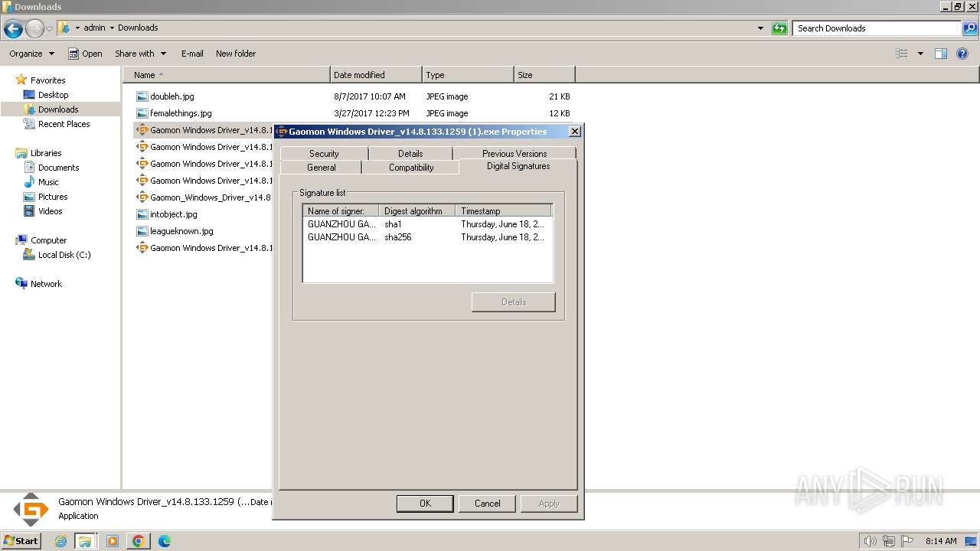
Task: Switch to the Security tab
Action: pyautogui.click(x=324, y=153)
